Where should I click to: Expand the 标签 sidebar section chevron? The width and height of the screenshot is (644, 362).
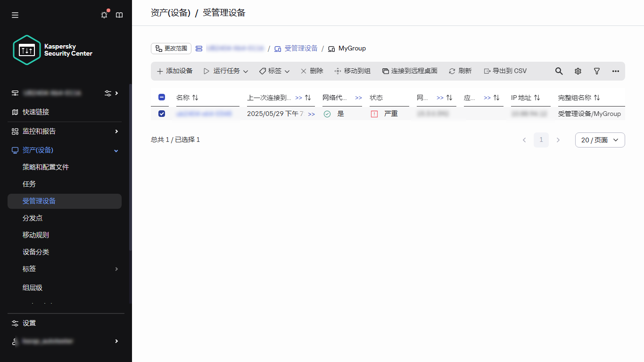point(116,269)
